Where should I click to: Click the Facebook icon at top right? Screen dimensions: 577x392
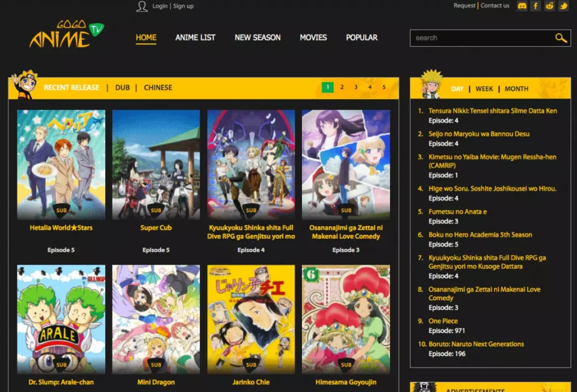535,6
